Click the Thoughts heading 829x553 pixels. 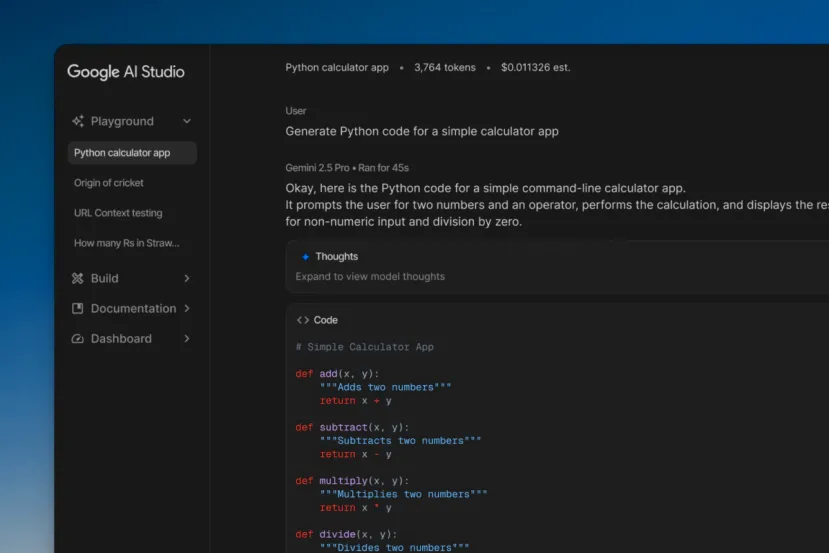point(337,256)
